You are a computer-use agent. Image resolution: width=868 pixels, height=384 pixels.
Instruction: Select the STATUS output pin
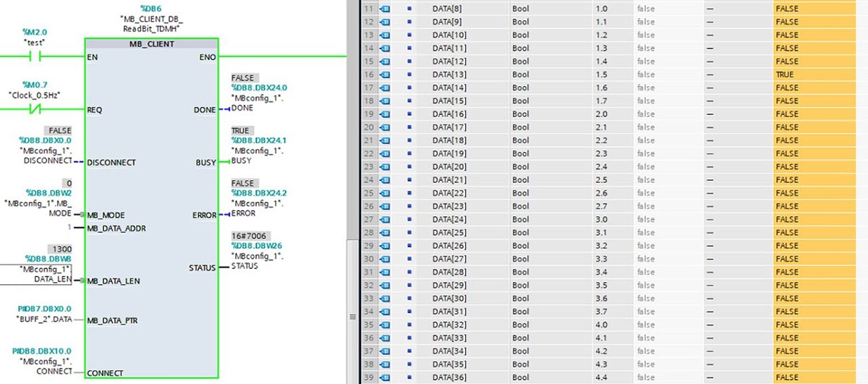pos(202,268)
